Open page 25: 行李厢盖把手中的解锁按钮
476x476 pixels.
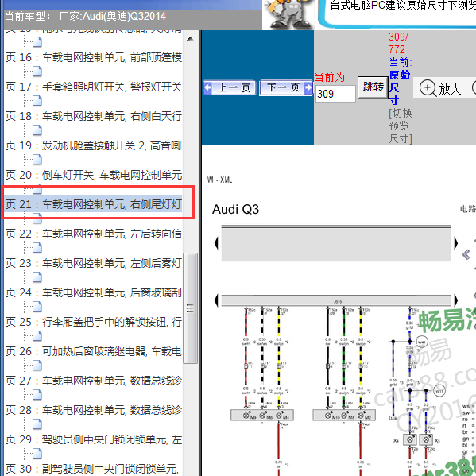pos(94,322)
